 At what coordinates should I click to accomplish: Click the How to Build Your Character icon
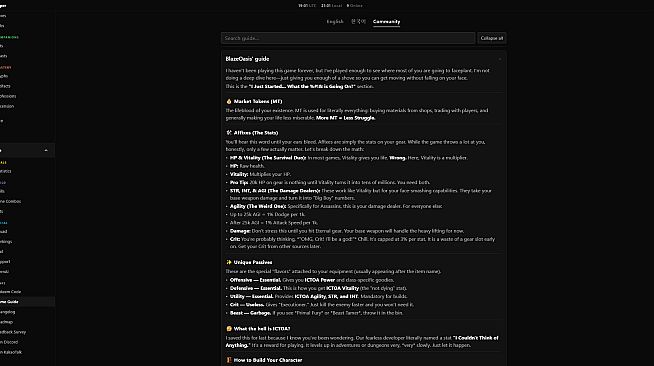click(x=229, y=360)
